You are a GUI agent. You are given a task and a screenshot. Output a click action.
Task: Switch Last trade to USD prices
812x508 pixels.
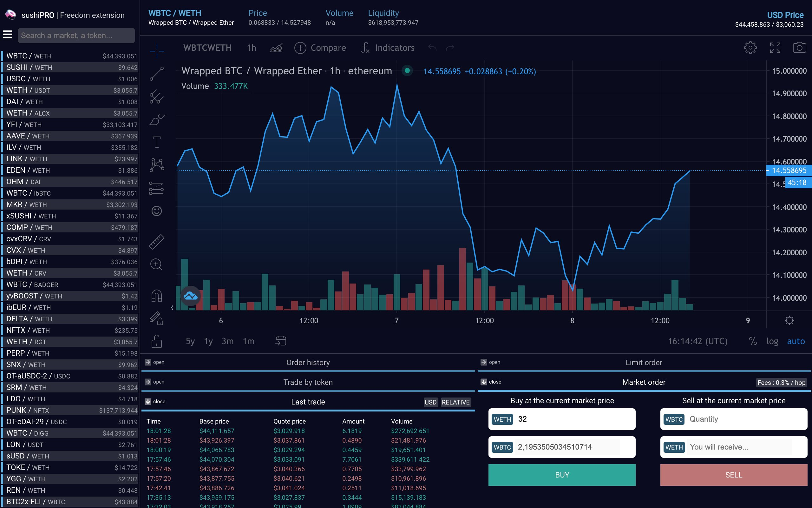click(x=430, y=402)
